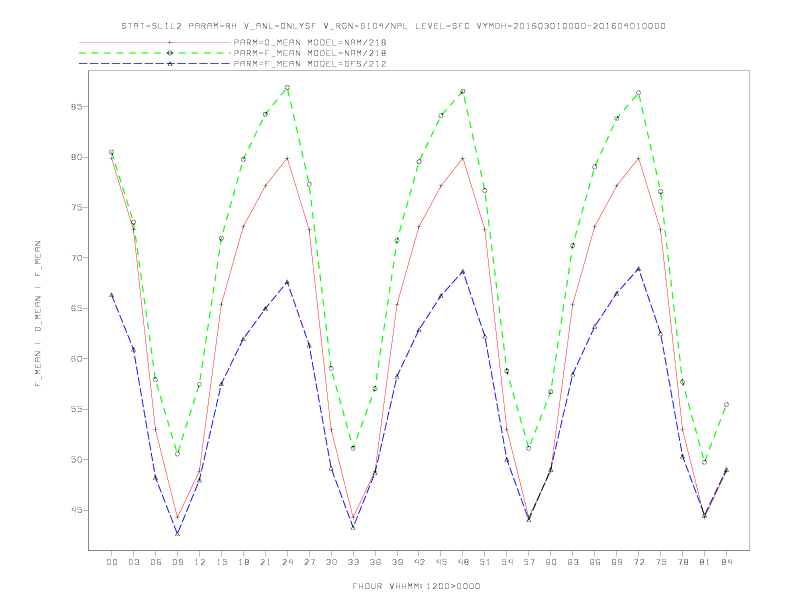Click the green dashed legend line sample
The image size is (792, 612).
155,53
